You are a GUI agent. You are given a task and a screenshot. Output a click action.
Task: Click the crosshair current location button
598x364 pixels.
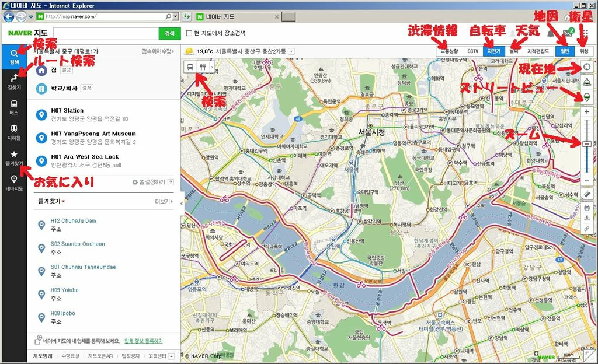[587, 66]
